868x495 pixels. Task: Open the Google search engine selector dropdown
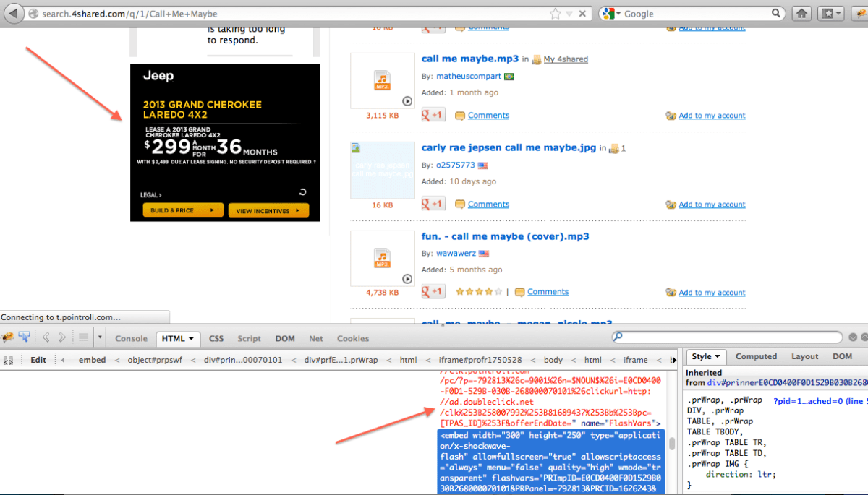(x=617, y=14)
